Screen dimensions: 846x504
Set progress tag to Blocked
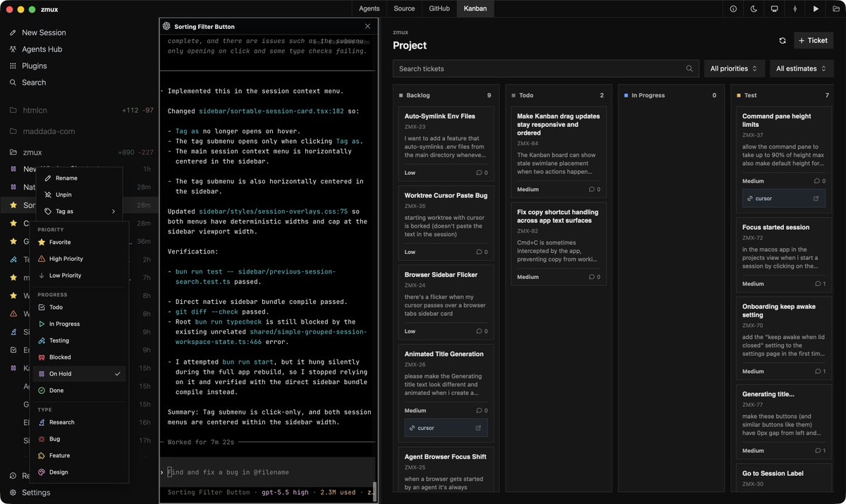click(x=79, y=357)
